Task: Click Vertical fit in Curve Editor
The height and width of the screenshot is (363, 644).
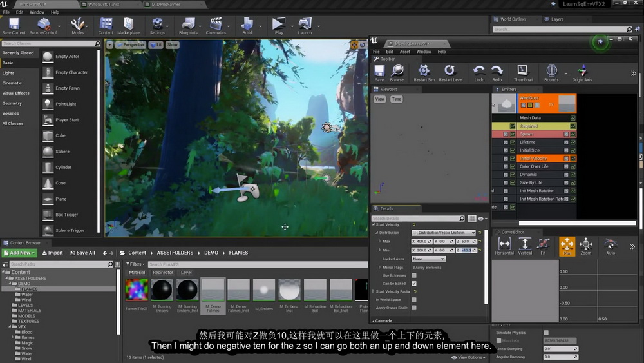Action: pos(525,247)
